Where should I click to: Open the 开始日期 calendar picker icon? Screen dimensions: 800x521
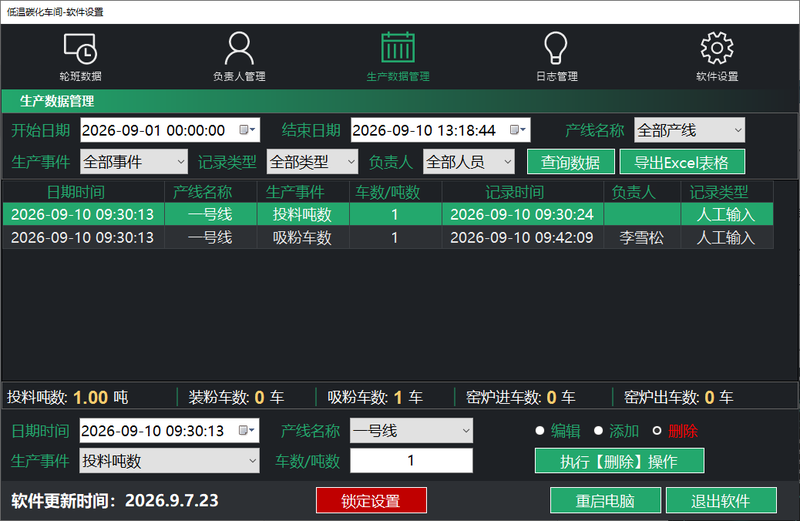pos(247,130)
